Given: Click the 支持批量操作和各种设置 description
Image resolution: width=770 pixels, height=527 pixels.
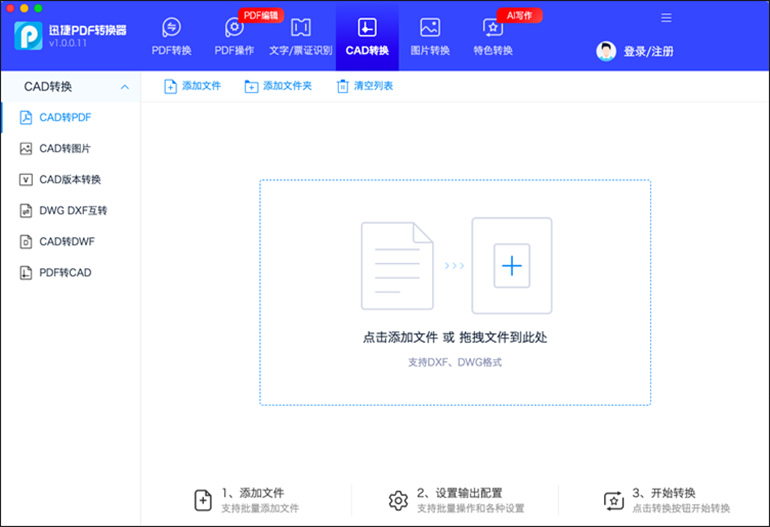Looking at the screenshot, I should coord(470,508).
